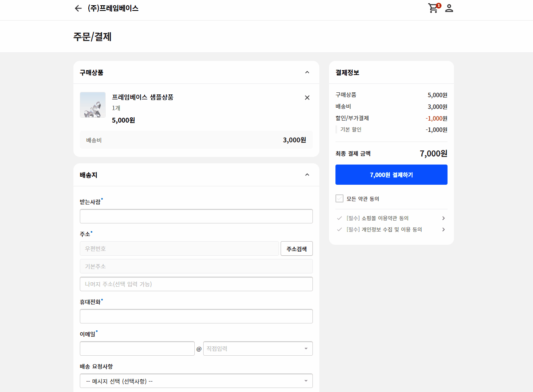Open the user account icon
This screenshot has width=533, height=392.
[449, 8]
